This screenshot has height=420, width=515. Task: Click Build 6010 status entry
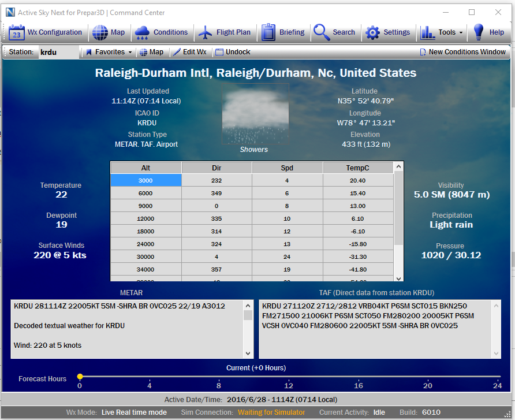click(x=420, y=412)
